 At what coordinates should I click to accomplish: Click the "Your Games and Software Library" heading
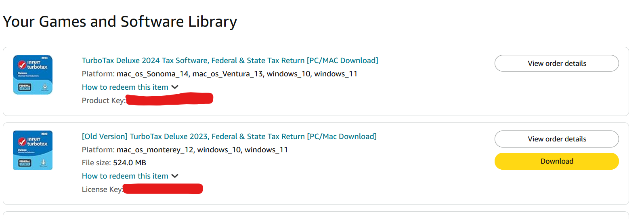[120, 22]
